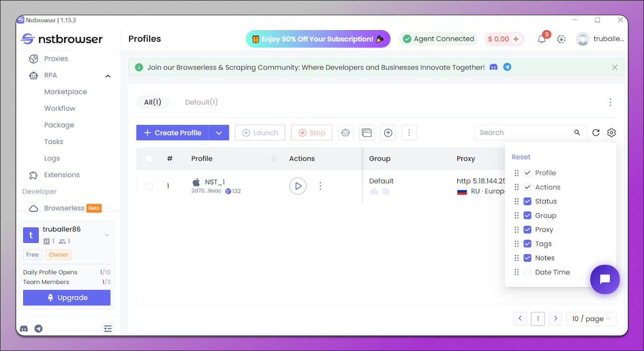Click the 90% Off Subscription banner

318,39
